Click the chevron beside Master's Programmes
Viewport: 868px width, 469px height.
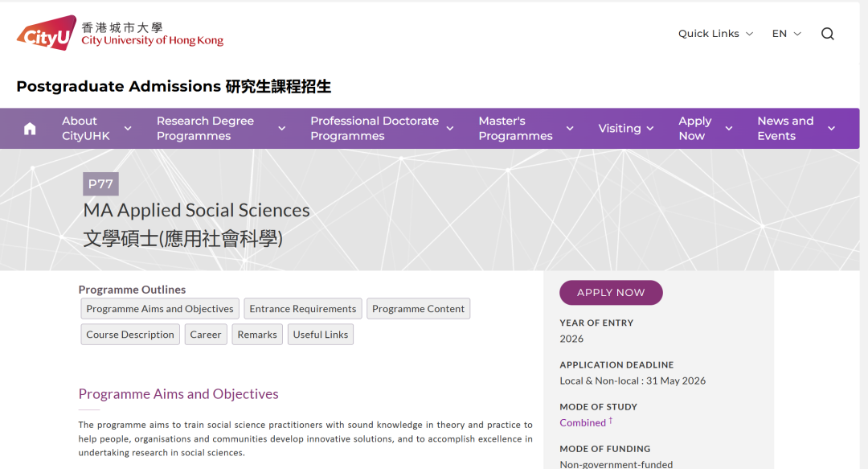click(x=570, y=128)
